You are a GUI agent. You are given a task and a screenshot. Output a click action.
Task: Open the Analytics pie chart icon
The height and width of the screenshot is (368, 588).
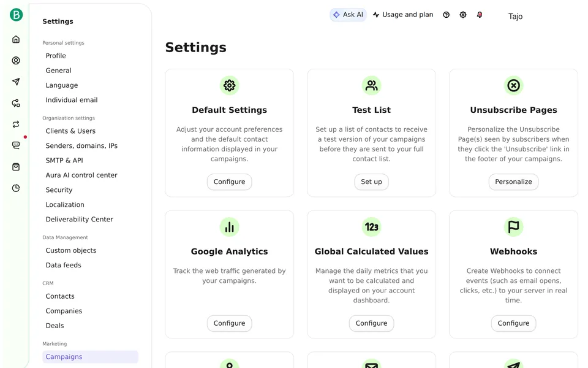tap(16, 188)
